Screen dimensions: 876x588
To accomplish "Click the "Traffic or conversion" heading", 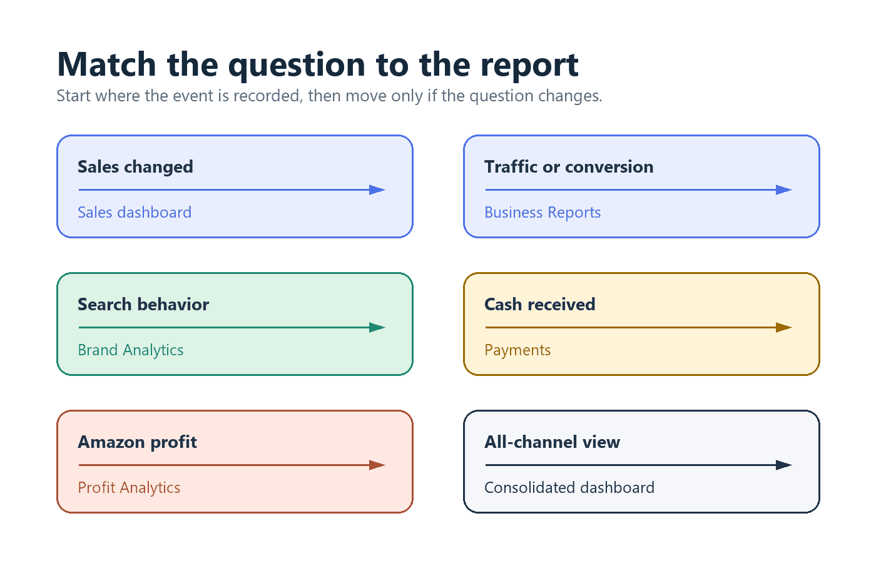I will pos(569,167).
